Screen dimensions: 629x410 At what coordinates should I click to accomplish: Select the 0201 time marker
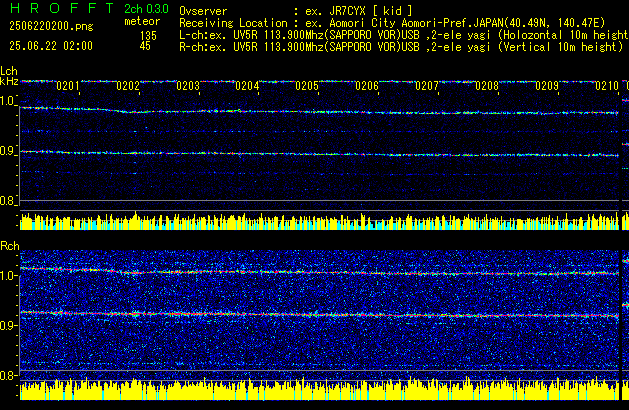68,86
